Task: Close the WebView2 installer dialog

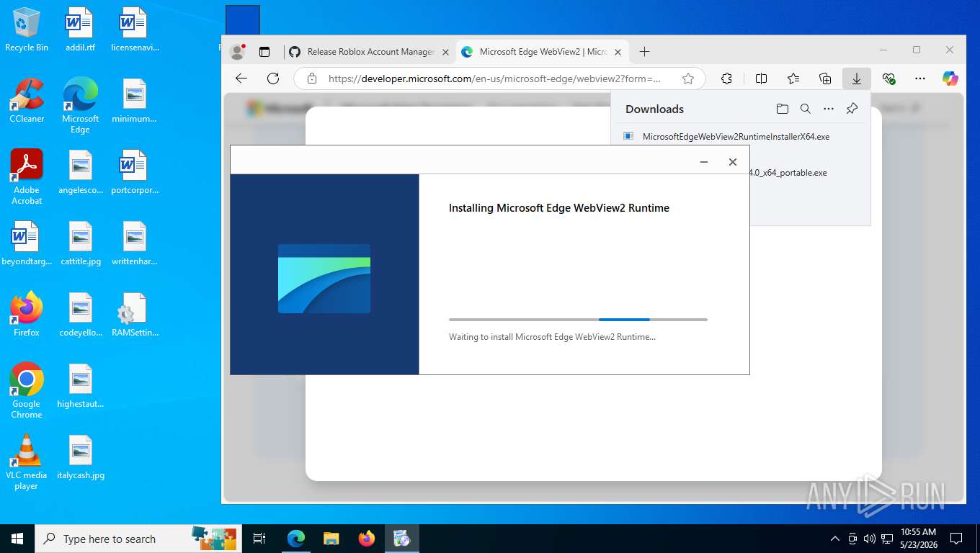Action: coord(733,162)
